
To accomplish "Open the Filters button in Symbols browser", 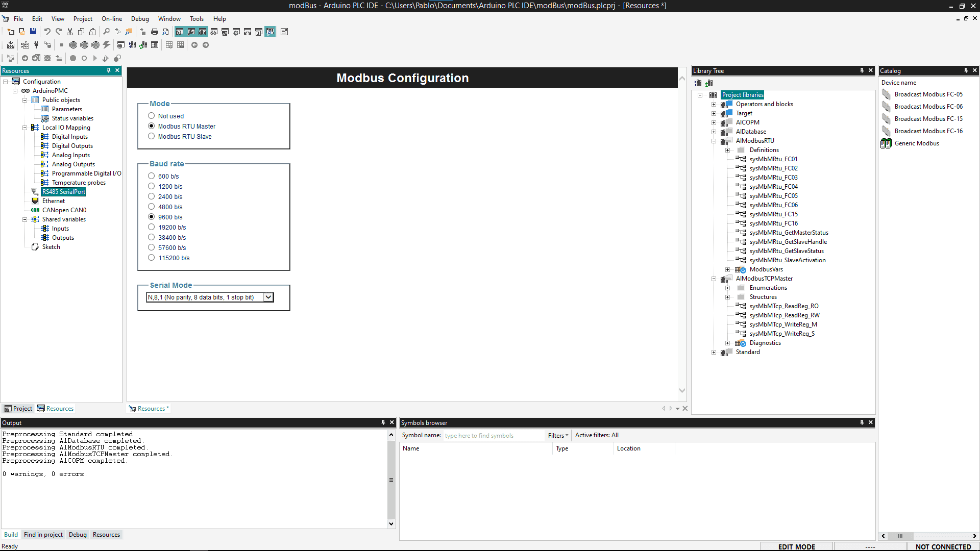I will point(557,435).
